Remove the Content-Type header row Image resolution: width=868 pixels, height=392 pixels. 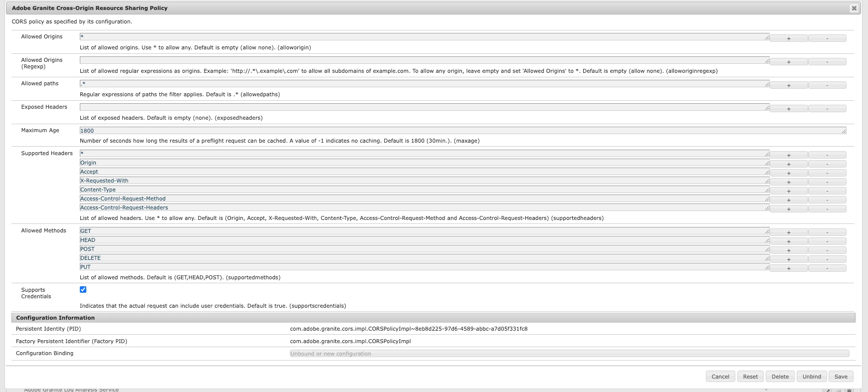click(x=827, y=191)
